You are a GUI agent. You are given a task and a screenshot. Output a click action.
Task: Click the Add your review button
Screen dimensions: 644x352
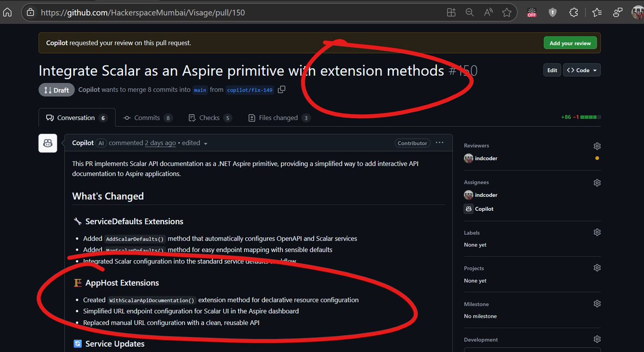point(570,43)
